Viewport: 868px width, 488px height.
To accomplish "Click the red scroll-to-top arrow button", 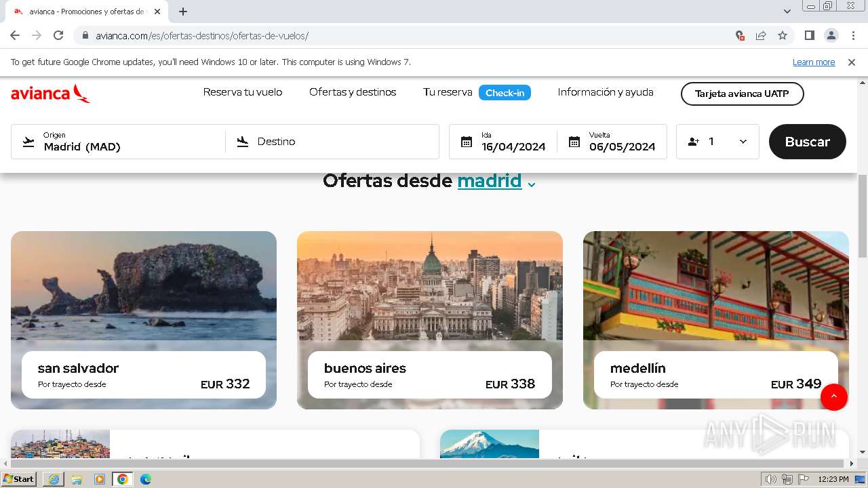I will click(x=834, y=396).
